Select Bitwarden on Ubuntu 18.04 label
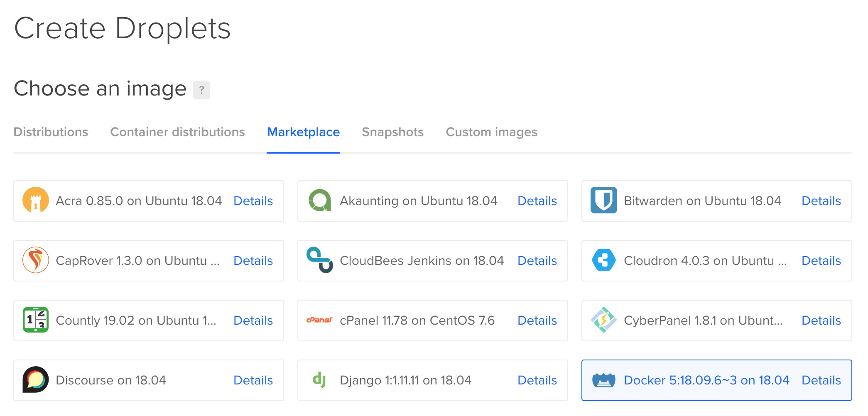 tap(702, 201)
